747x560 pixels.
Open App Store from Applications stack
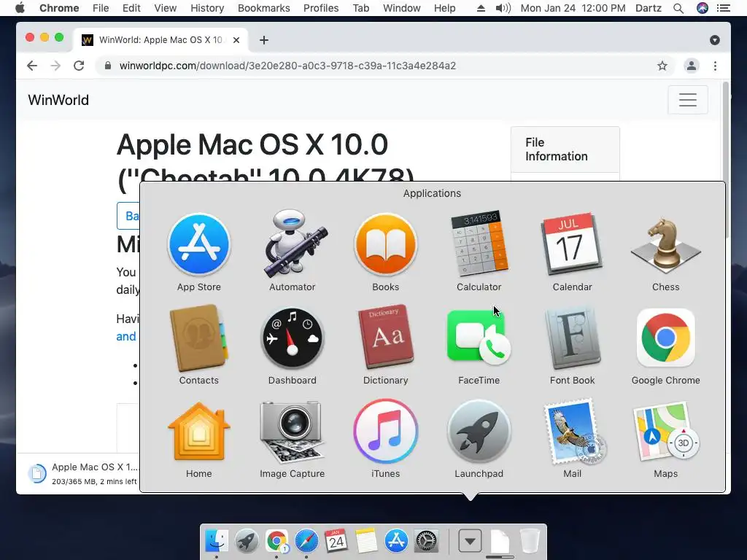198,245
